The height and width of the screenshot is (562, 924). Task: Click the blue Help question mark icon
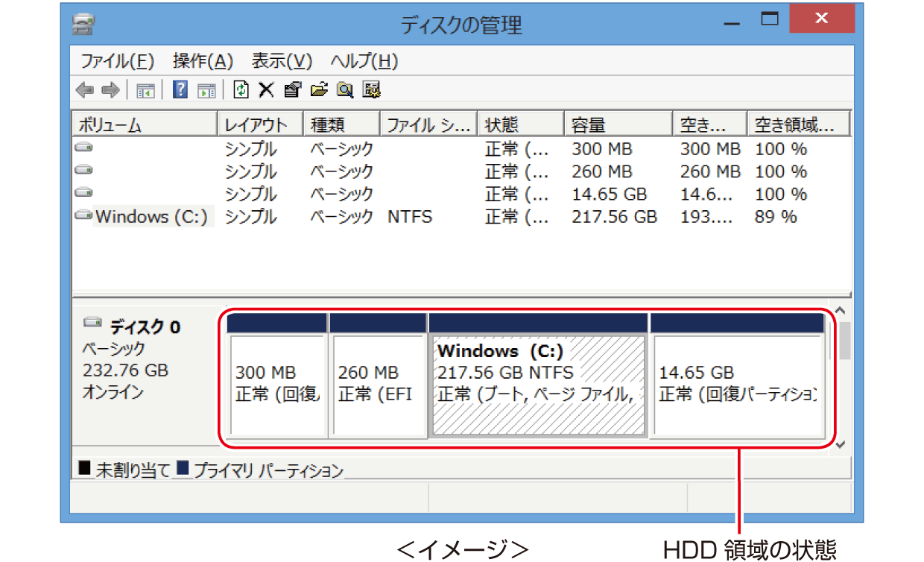coord(180,90)
